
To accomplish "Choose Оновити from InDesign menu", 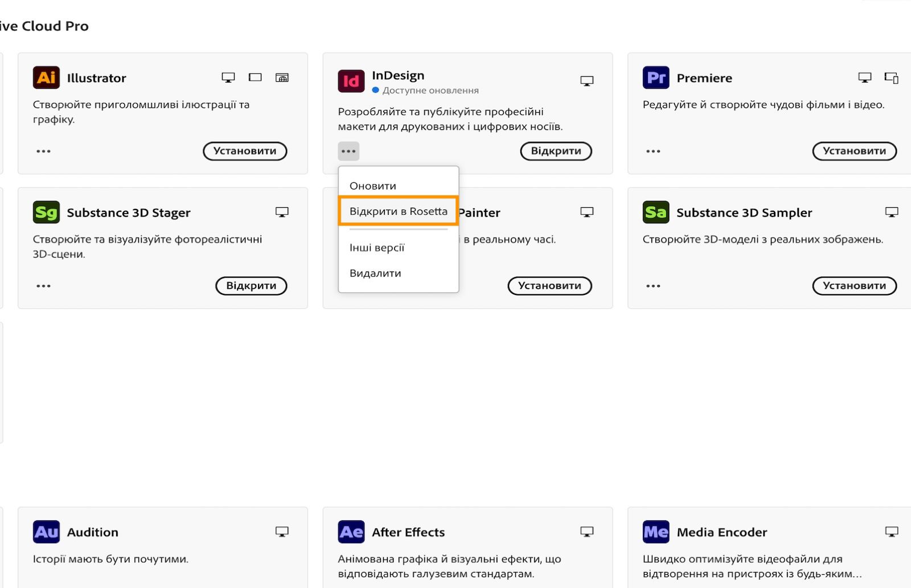I will click(x=399, y=186).
